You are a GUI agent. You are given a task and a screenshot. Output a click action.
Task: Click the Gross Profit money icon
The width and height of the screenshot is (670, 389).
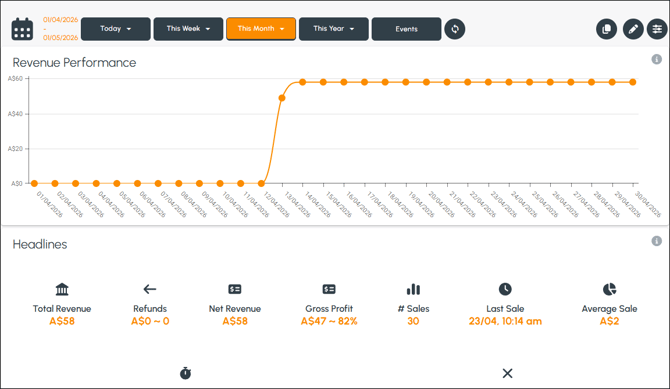tap(329, 289)
